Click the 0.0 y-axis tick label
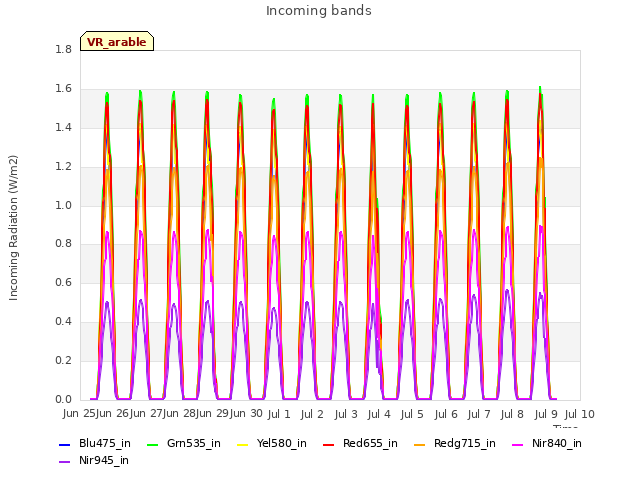This screenshot has width=640, height=480. pyautogui.click(x=63, y=400)
